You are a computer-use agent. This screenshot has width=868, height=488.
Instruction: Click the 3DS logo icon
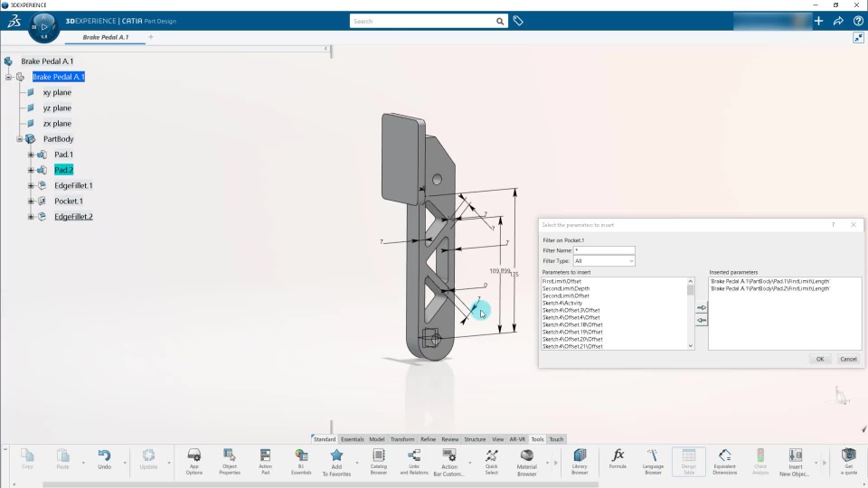14,22
